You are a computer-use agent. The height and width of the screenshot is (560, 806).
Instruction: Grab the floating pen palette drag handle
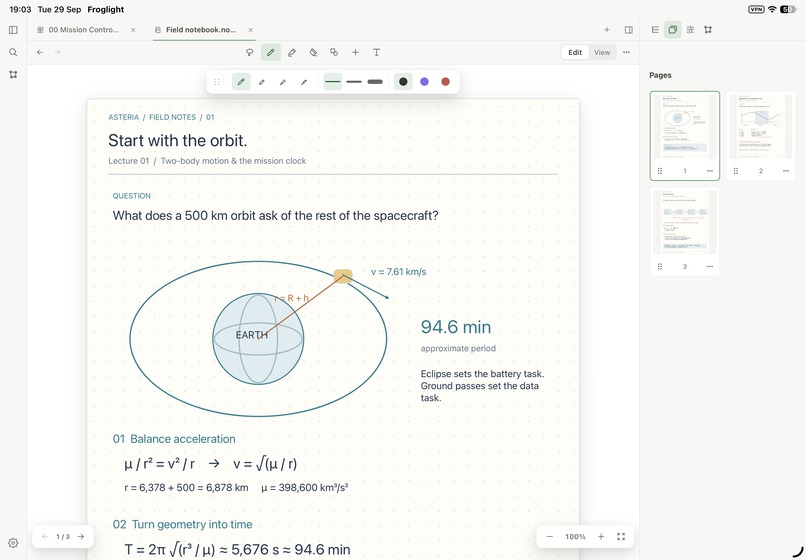(217, 82)
